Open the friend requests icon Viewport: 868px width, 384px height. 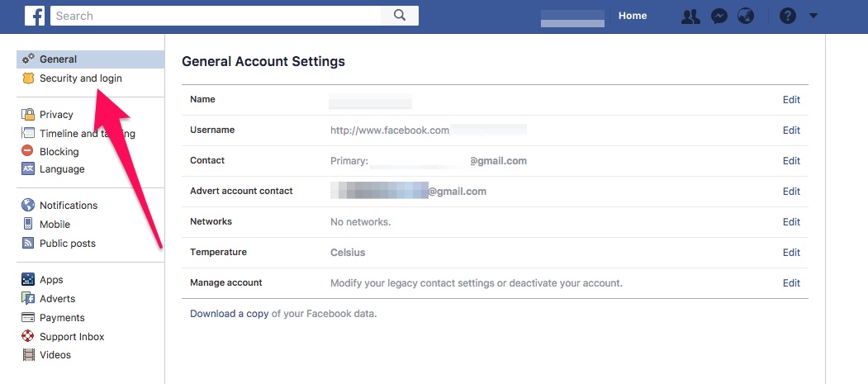click(x=690, y=16)
